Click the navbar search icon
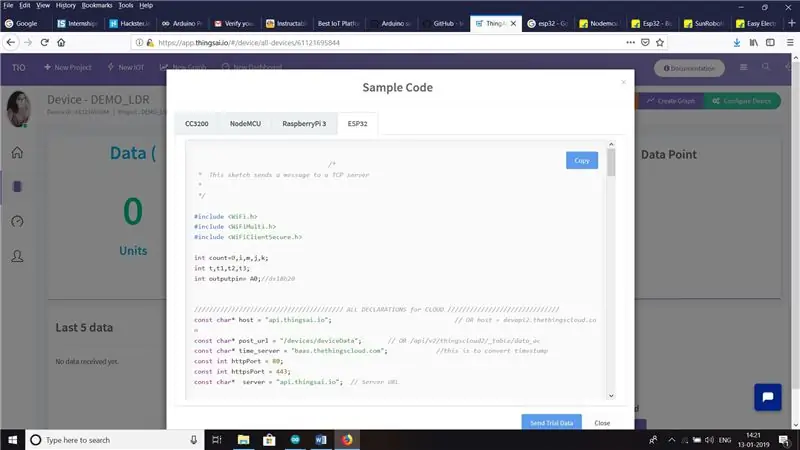 click(766, 67)
